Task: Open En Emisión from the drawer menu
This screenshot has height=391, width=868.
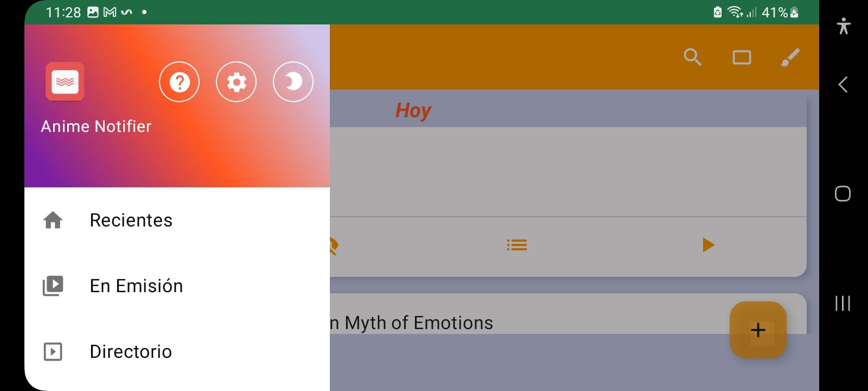Action: coord(177,286)
